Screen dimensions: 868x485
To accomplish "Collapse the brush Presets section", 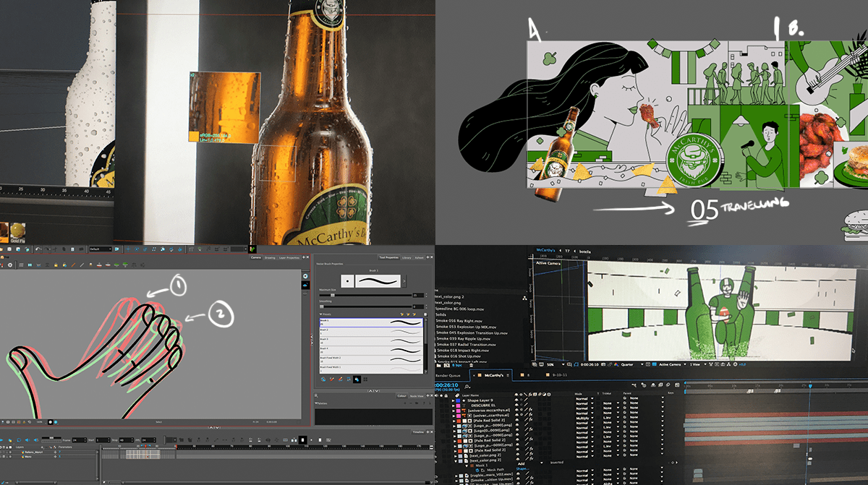I will [320, 314].
